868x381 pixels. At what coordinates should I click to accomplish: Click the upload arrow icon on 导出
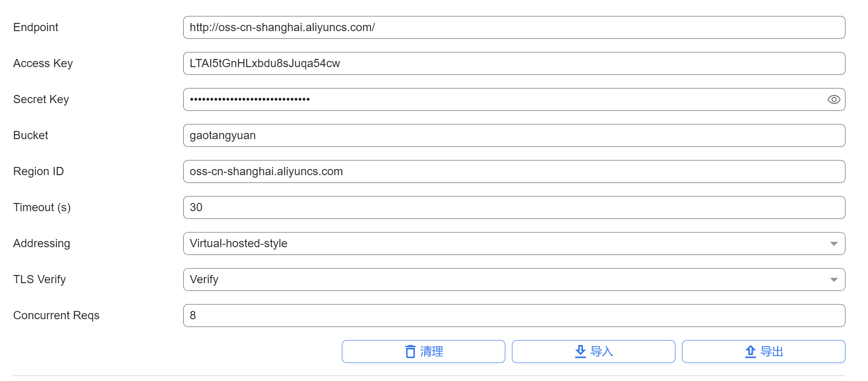[x=750, y=352]
